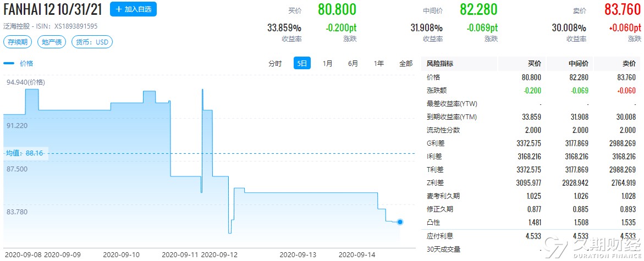Image resolution: width=644 pixels, height=261 pixels.
Task: Click the yield 33.859% under 买价
Action: pos(284,28)
